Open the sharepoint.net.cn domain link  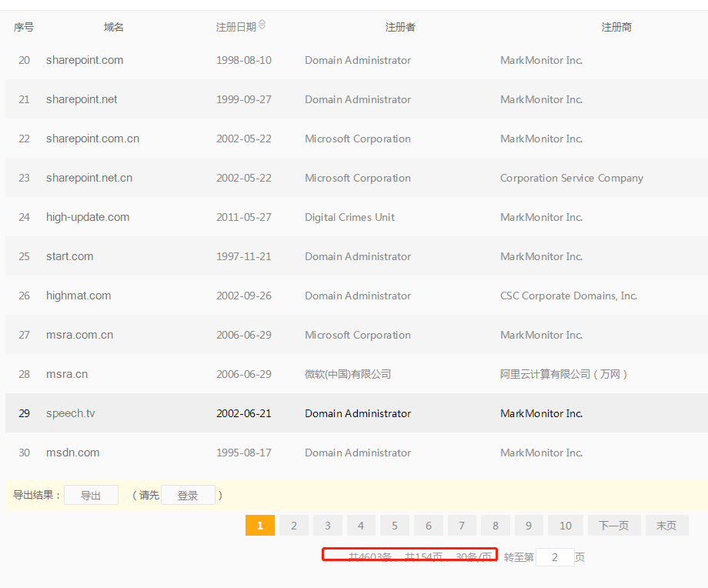pos(89,178)
